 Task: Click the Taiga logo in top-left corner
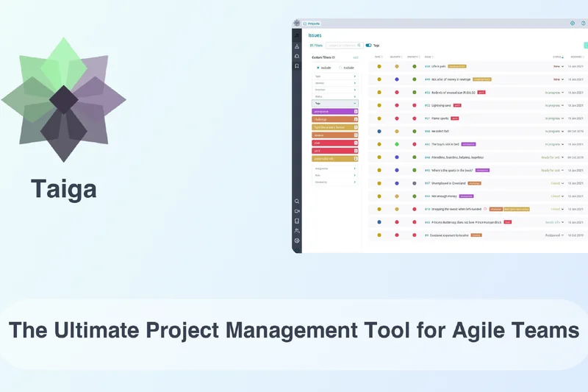(297, 23)
